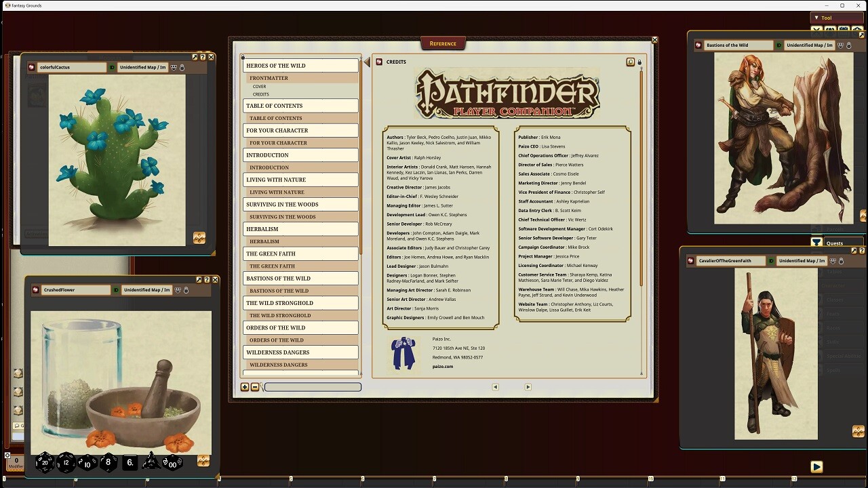Switch to the Reference tab
Image resolution: width=868 pixels, height=488 pixels.
(443, 43)
